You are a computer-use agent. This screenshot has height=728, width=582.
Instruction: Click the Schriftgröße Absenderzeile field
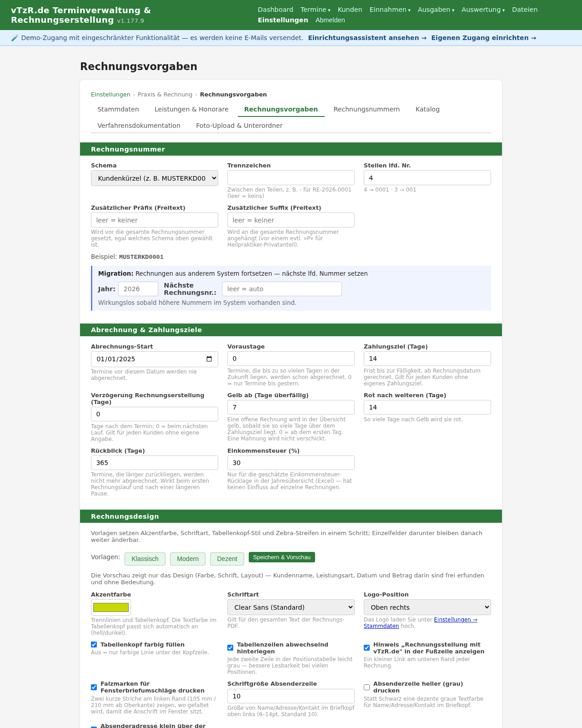291,696
